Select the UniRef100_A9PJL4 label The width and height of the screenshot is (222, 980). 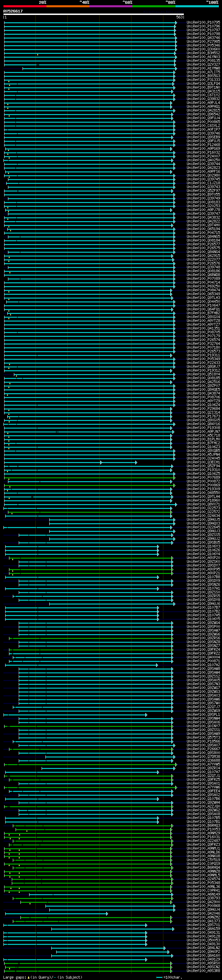(203, 103)
